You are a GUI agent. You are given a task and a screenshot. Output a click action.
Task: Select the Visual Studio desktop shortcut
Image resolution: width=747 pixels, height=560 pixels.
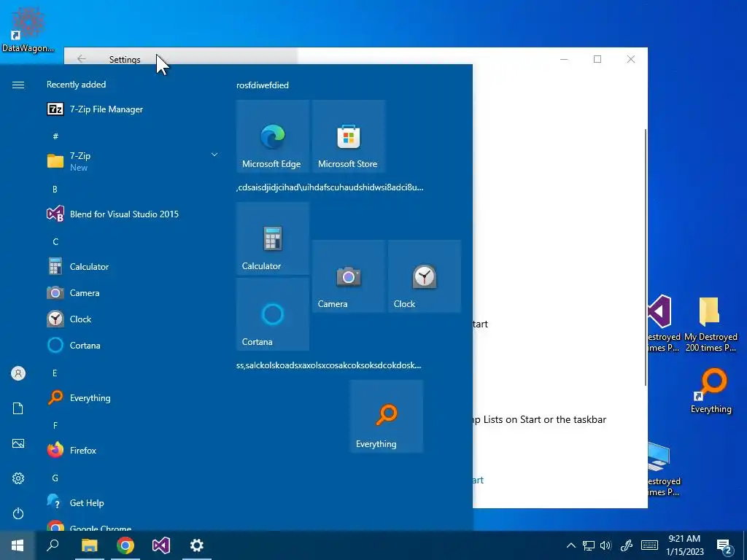click(x=663, y=324)
